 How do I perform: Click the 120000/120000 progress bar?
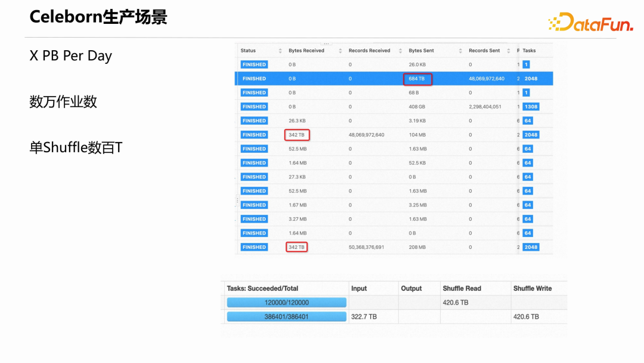tap(286, 303)
